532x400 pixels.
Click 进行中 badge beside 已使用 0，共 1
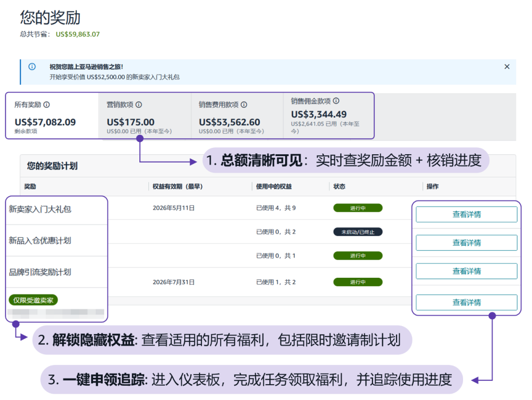(x=358, y=256)
